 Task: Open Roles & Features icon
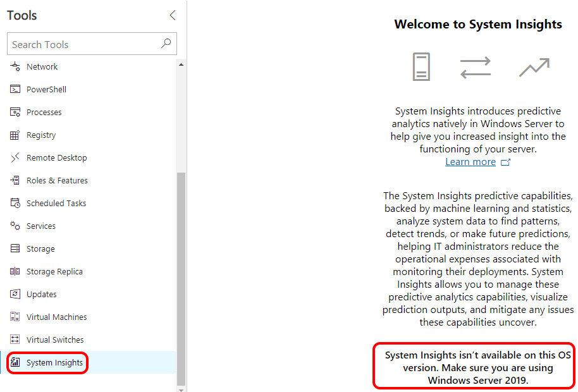tap(15, 181)
